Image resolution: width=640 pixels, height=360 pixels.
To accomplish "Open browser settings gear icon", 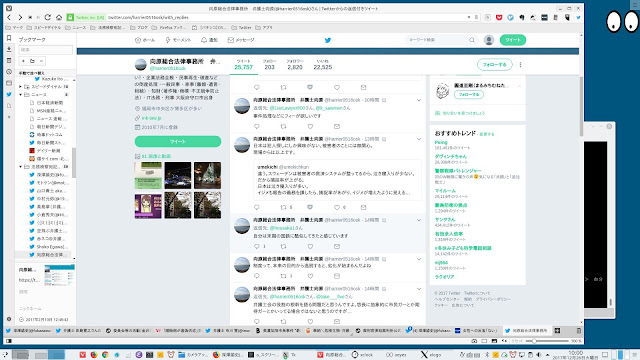I will coord(9,319).
